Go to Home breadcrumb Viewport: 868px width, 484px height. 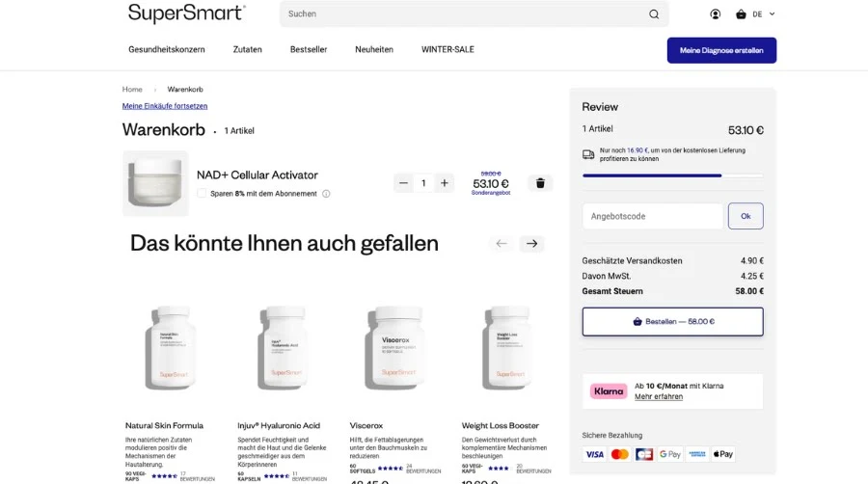132,89
